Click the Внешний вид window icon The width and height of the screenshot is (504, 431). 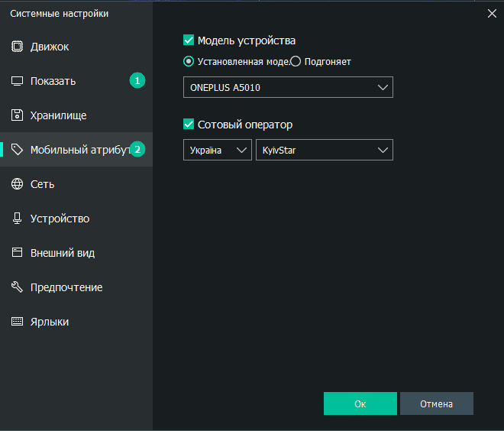tap(17, 253)
